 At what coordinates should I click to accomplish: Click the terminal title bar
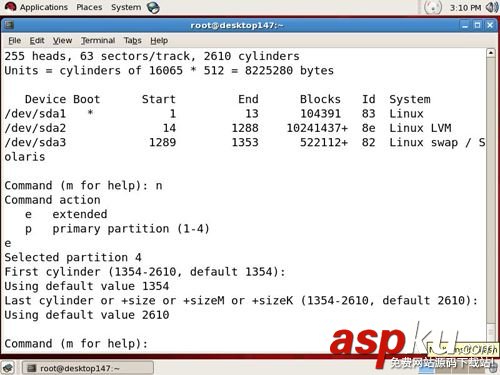pyautogui.click(x=237, y=25)
